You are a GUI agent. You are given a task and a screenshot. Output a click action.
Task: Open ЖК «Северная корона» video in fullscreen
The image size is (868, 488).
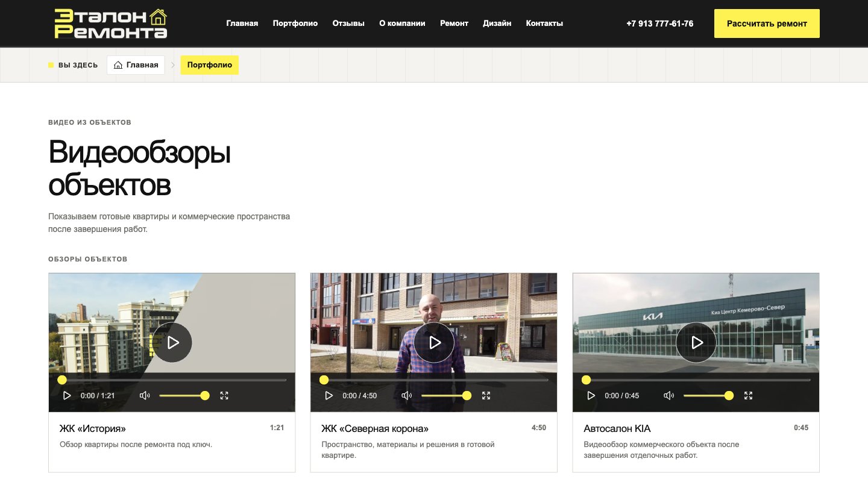[486, 396]
